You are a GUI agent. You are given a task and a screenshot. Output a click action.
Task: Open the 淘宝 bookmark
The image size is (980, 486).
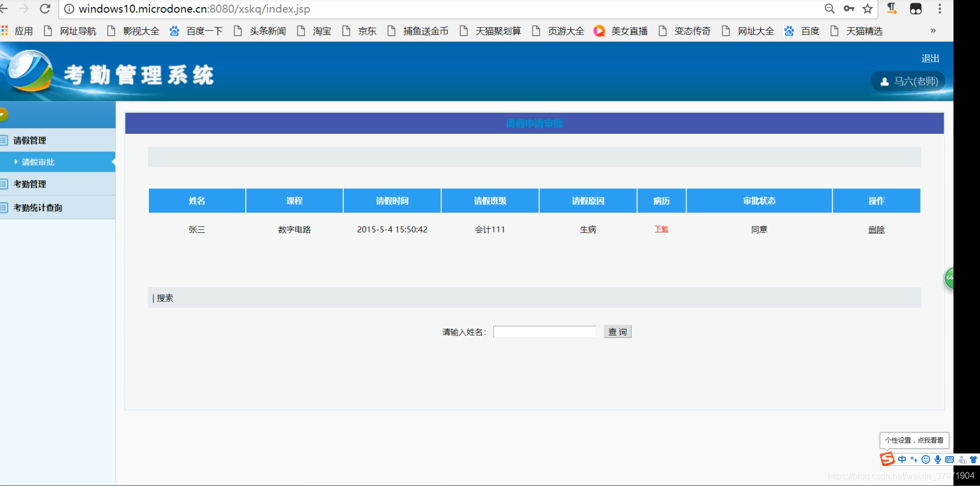click(315, 31)
